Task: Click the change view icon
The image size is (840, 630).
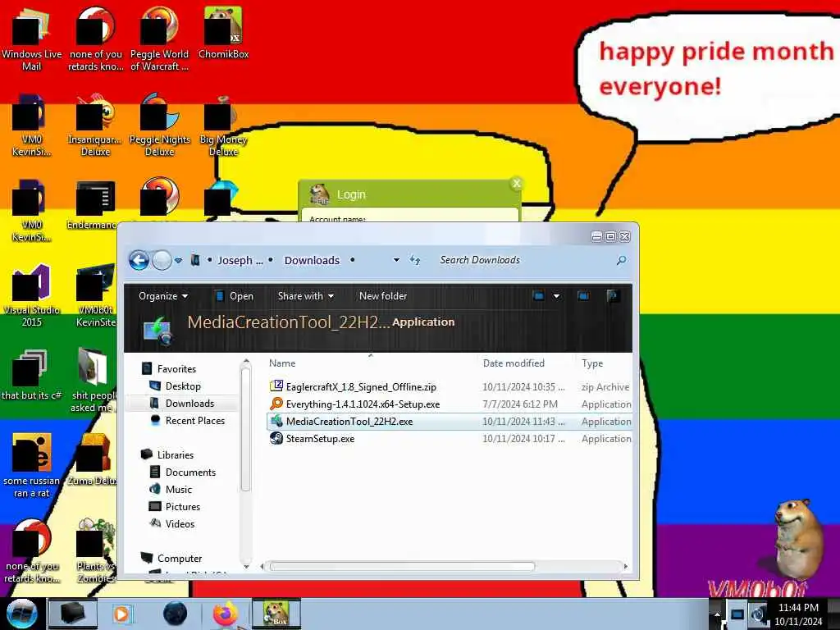Action: coord(538,296)
